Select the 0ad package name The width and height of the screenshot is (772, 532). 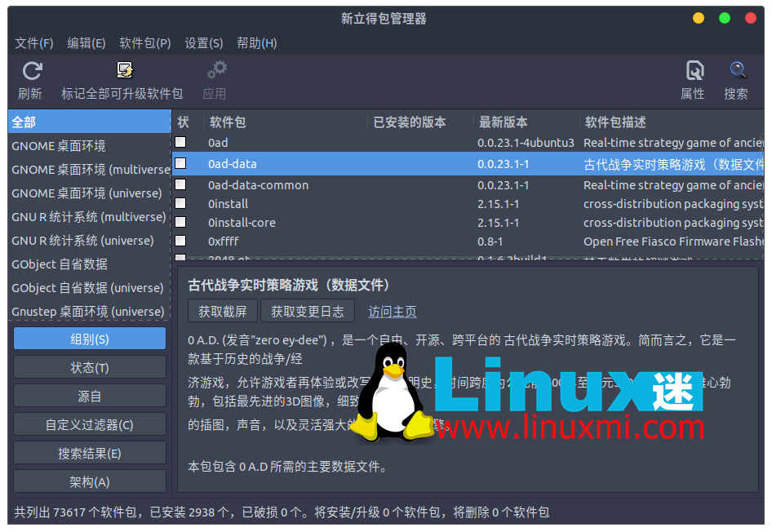pyautogui.click(x=218, y=143)
